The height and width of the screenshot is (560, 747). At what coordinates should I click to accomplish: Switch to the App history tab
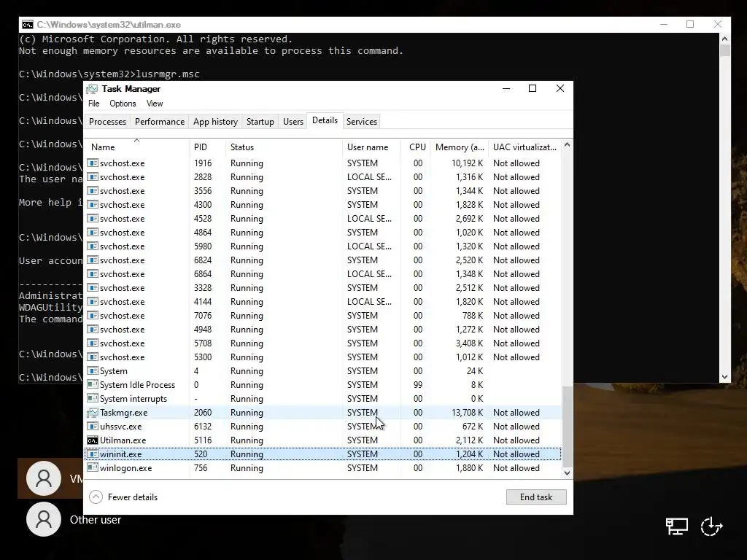(x=215, y=122)
